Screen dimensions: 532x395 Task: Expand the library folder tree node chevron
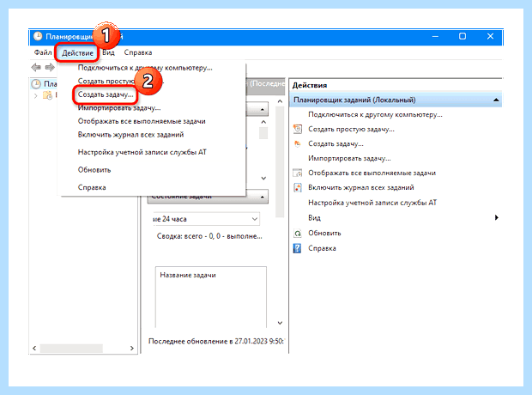point(36,96)
